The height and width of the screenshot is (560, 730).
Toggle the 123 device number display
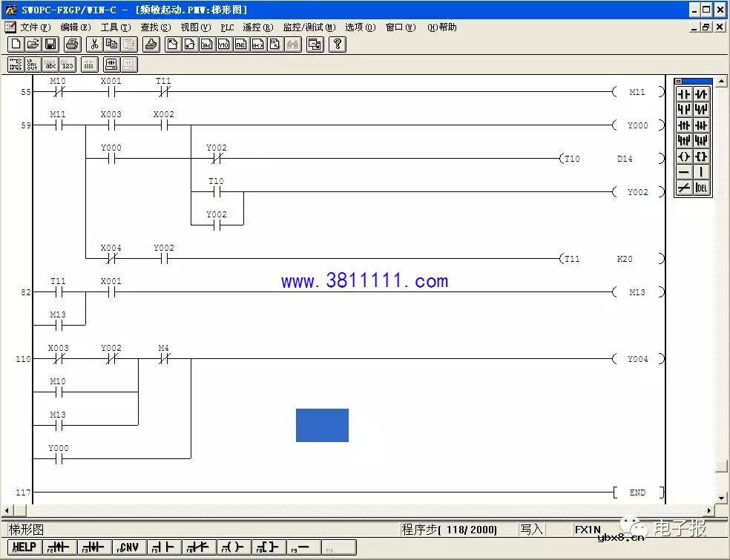68,64
